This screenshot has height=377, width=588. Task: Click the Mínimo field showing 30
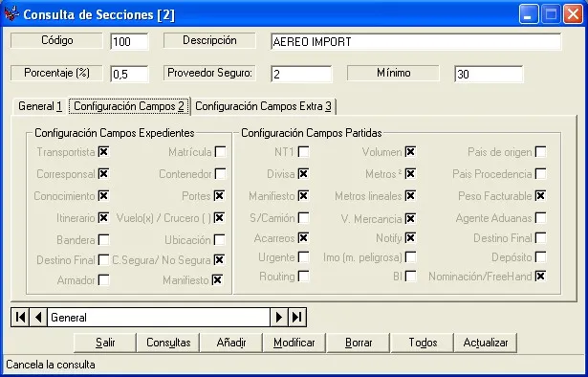(x=489, y=74)
